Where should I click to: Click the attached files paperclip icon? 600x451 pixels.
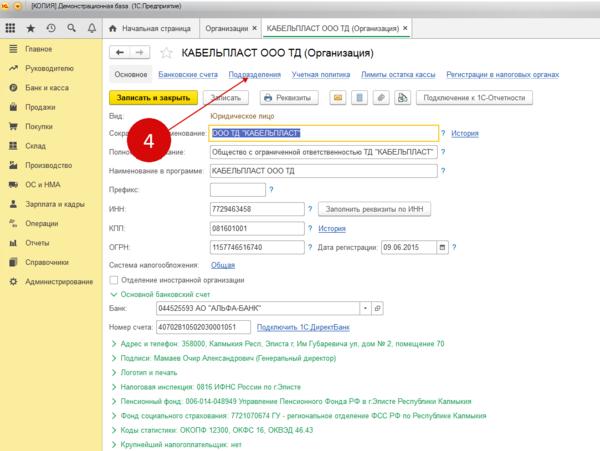[380, 98]
